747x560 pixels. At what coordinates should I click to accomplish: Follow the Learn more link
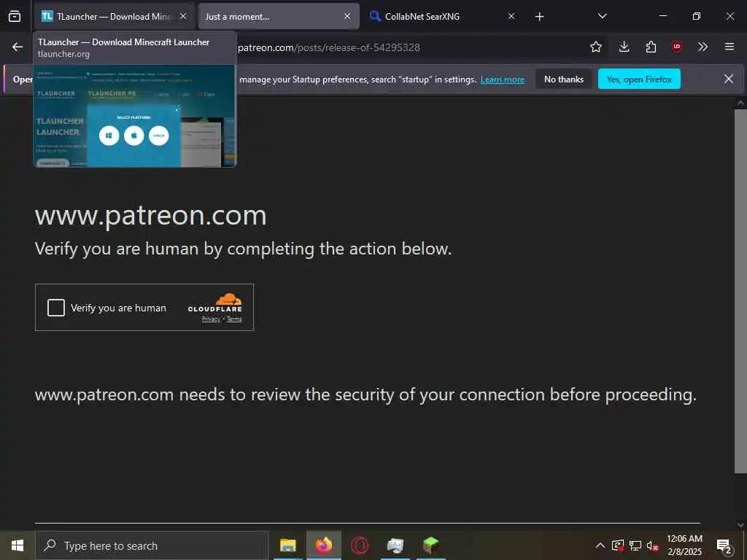[502, 79]
